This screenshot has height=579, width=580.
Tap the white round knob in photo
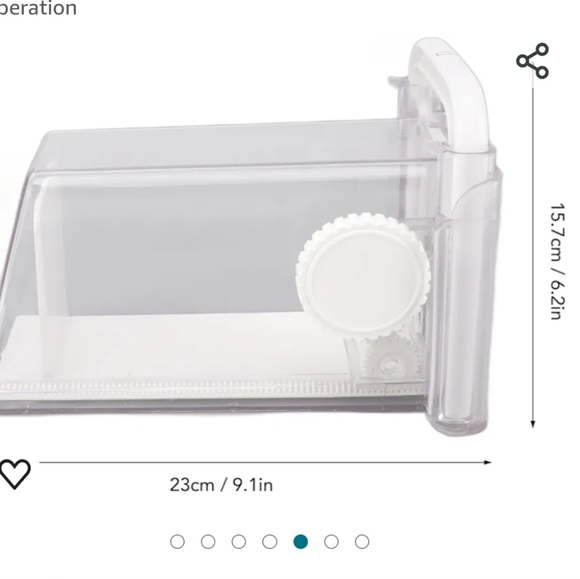click(x=363, y=274)
